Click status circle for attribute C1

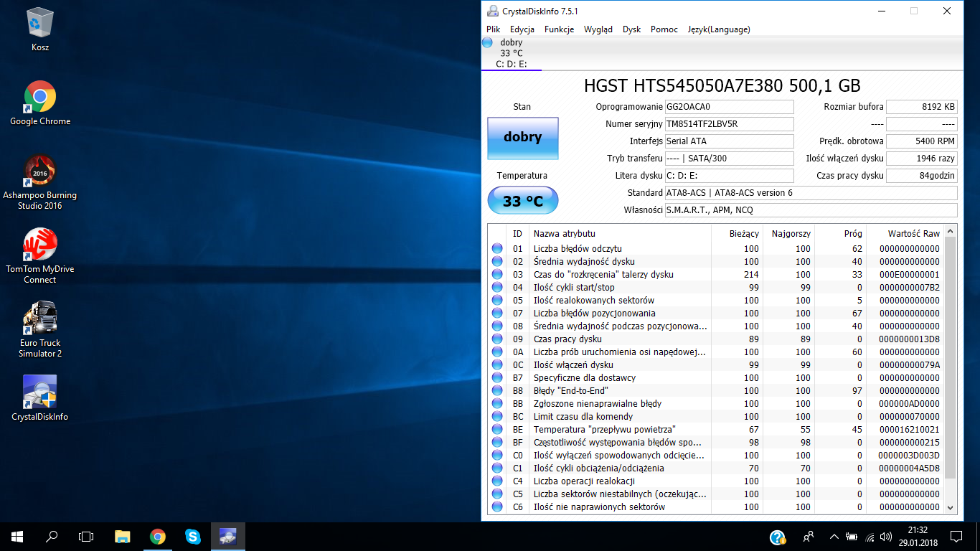[497, 468]
